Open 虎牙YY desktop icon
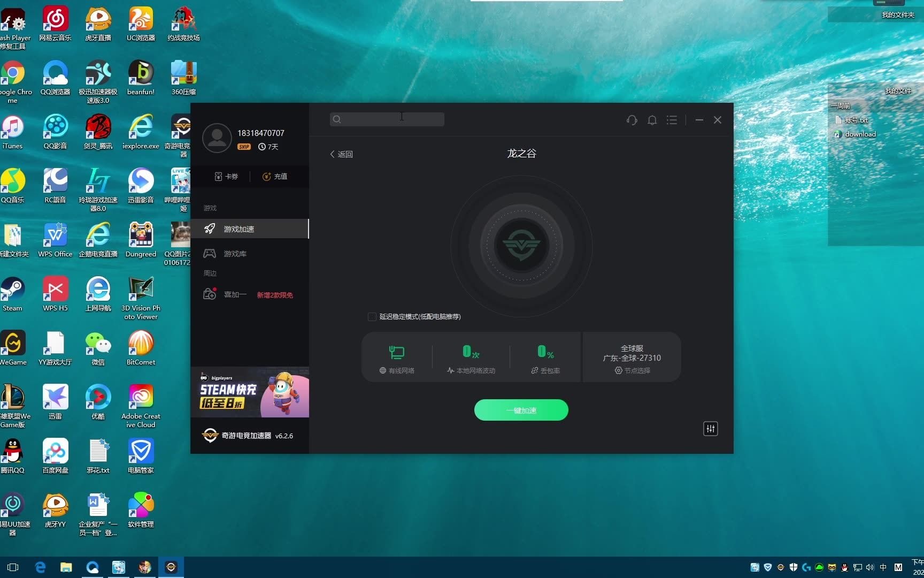 pos(55,511)
